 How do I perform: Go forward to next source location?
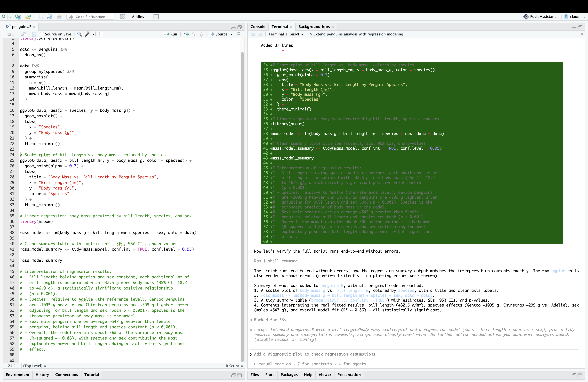pyautogui.click(x=14, y=34)
